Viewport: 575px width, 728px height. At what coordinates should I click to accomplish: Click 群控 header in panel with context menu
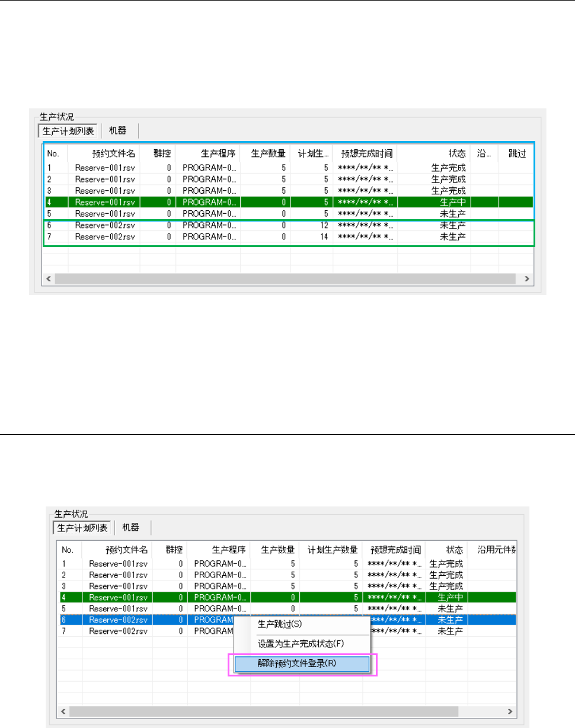171,550
